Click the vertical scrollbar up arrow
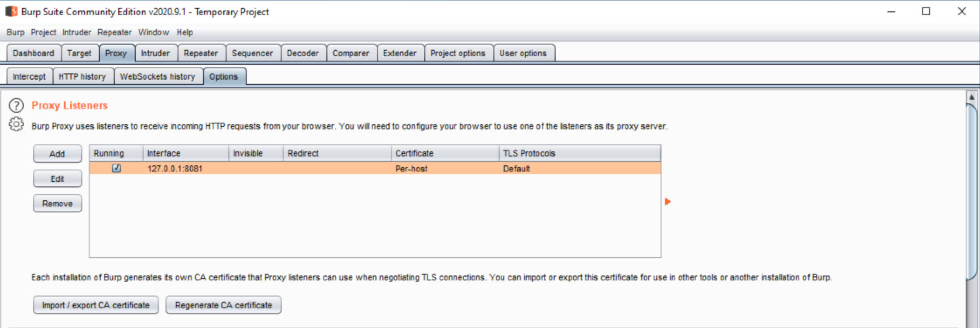980x328 pixels. (x=972, y=97)
